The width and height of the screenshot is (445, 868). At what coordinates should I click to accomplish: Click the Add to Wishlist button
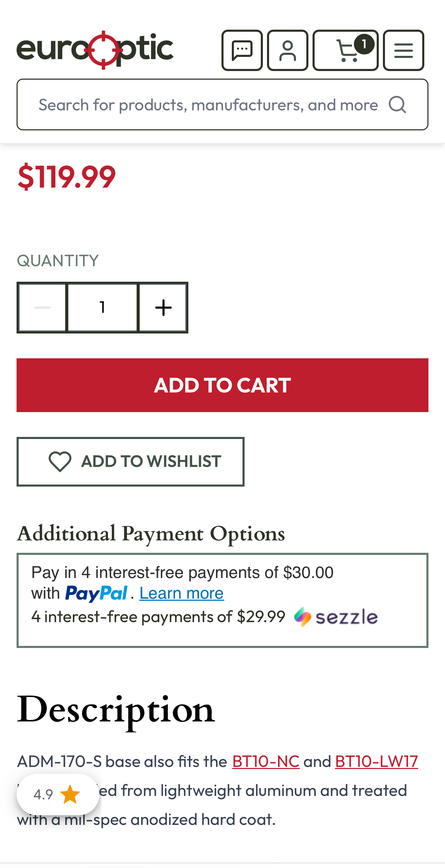[x=130, y=461]
